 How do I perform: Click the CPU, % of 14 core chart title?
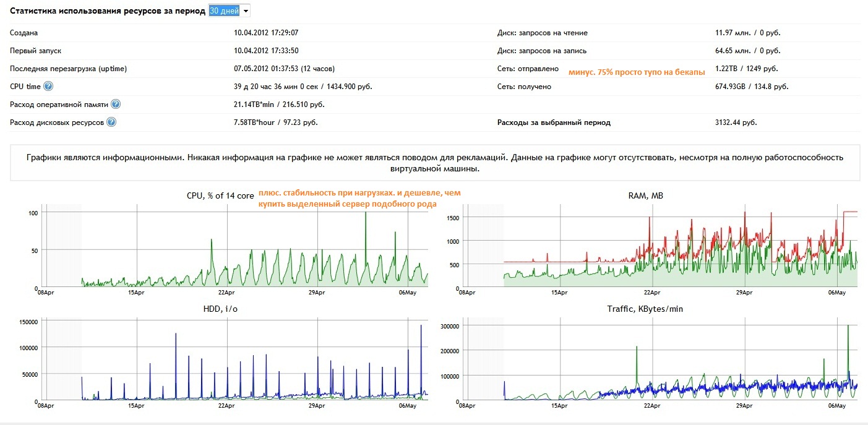tap(220, 195)
